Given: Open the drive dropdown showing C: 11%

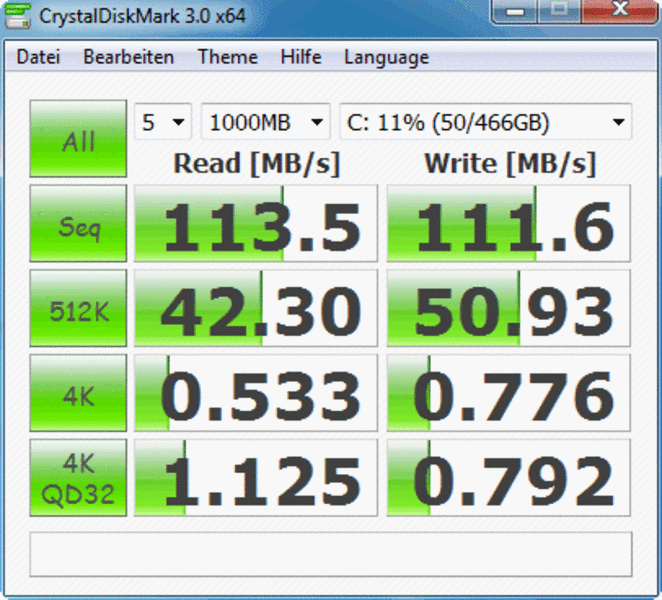Looking at the screenshot, I should pyautogui.click(x=486, y=122).
